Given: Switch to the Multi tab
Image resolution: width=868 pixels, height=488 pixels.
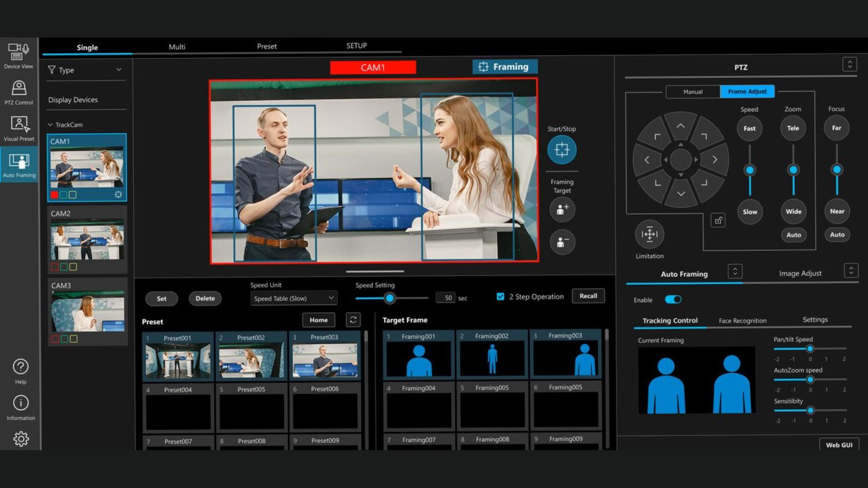Looking at the screenshot, I should (x=177, y=47).
